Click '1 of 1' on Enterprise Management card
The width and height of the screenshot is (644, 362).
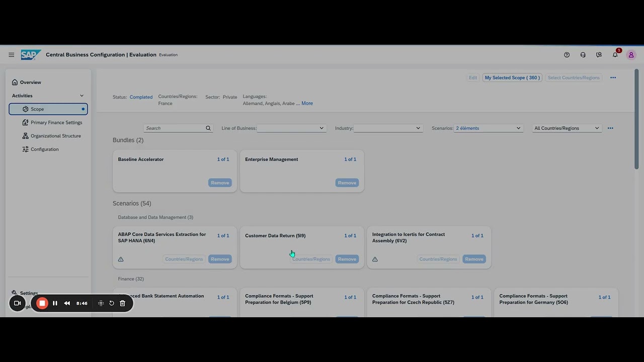tap(350, 159)
